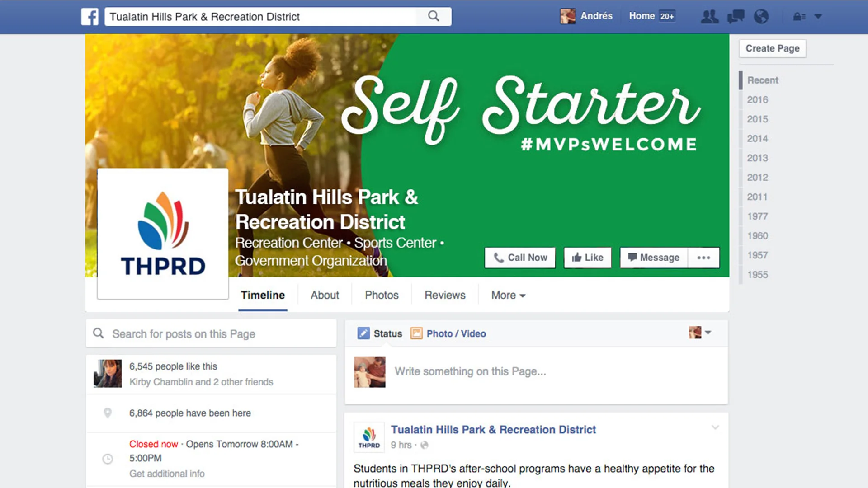This screenshot has height=488, width=868.
Task: Open the messages icon in top bar
Action: [736, 17]
